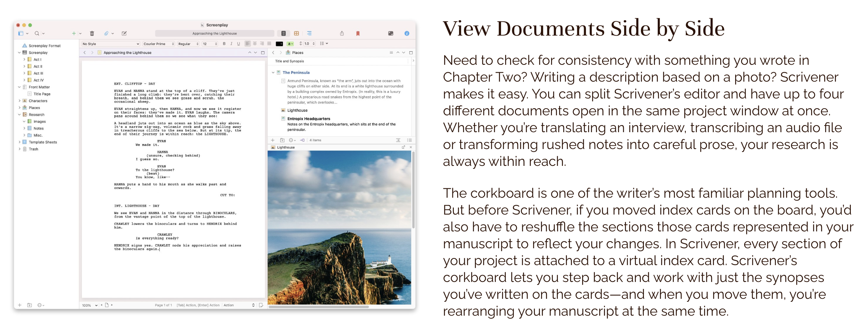Open the green highlight color swatch
This screenshot has height=334, width=868.
pyautogui.click(x=290, y=44)
